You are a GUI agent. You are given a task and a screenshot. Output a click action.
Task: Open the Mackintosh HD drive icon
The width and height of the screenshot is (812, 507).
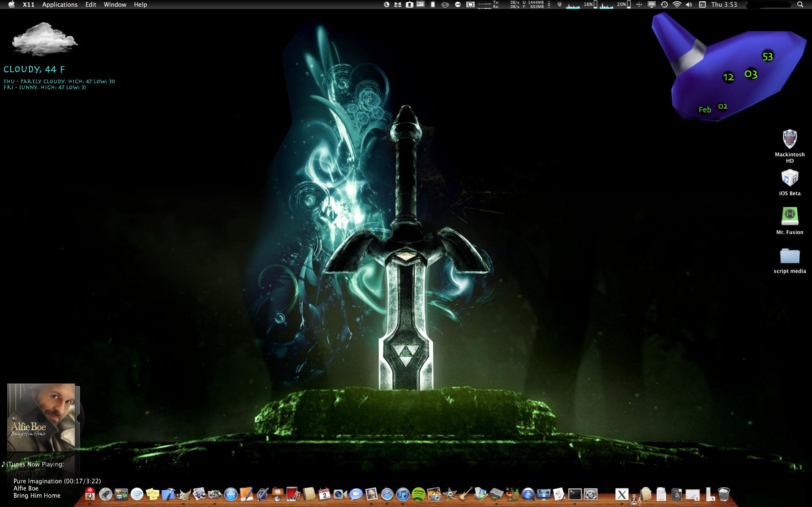(x=790, y=140)
